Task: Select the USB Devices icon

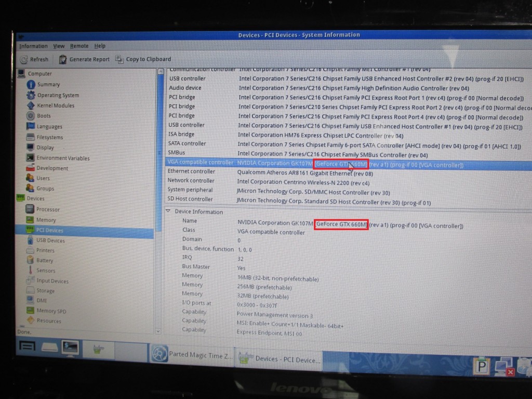Action: pos(30,240)
